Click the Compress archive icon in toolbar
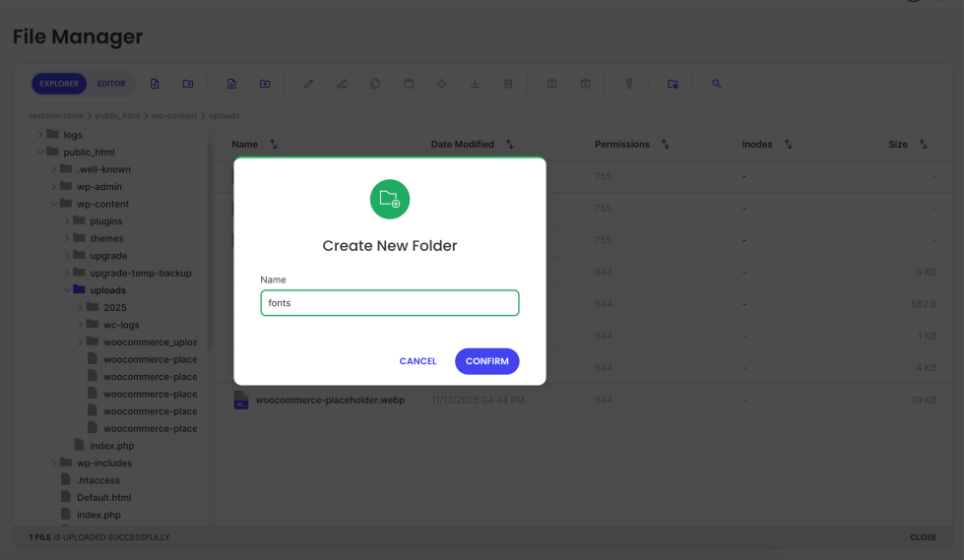This screenshot has width=964, height=560. click(552, 84)
